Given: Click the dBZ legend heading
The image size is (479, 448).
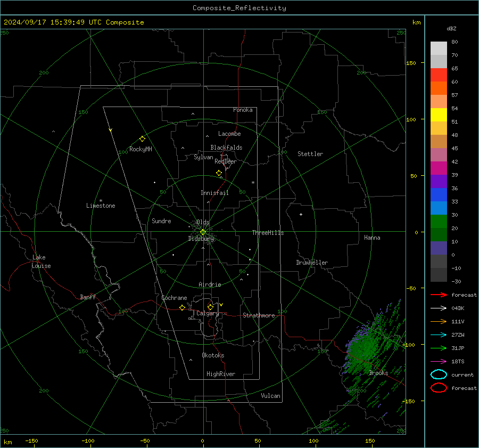Looking at the screenshot, I should (451, 28).
